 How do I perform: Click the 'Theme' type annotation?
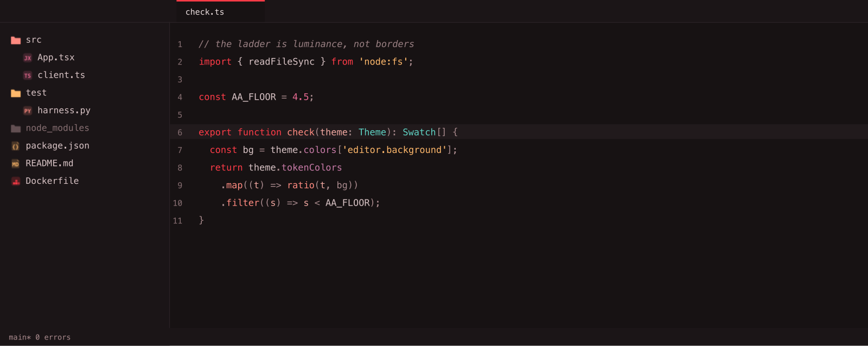tap(372, 132)
